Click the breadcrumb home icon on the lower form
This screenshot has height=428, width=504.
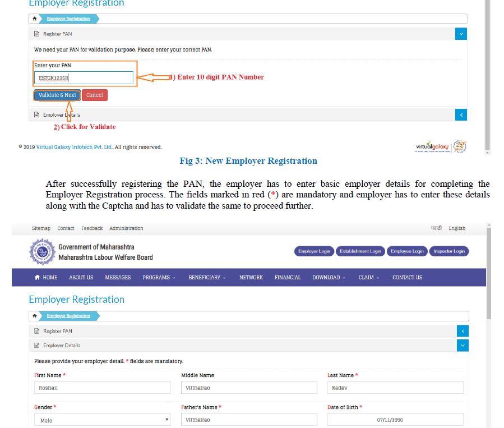click(35, 316)
